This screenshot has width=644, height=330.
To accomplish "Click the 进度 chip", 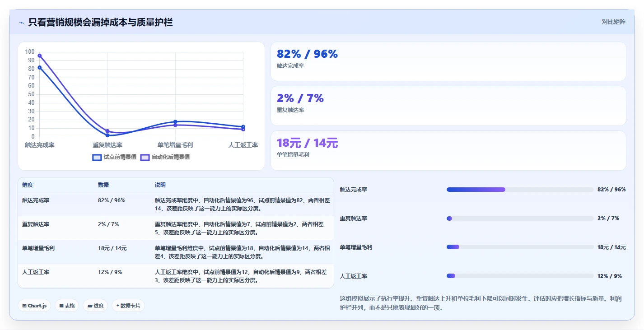I will point(95,306).
